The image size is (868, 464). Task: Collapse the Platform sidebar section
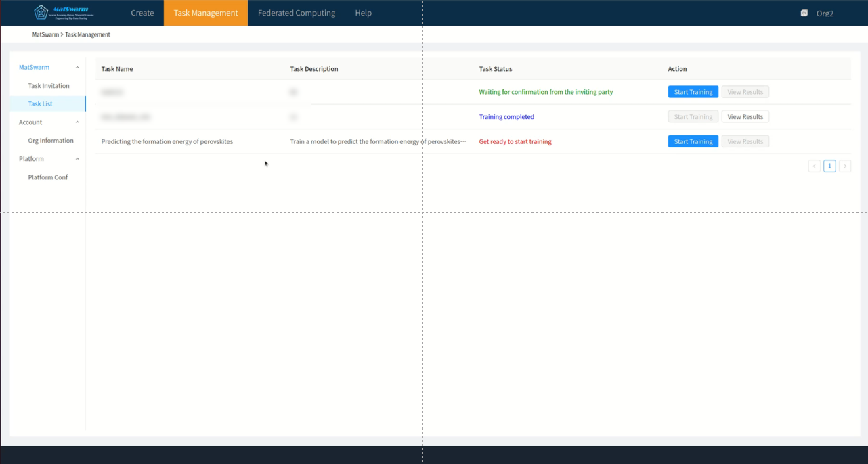[77, 159]
